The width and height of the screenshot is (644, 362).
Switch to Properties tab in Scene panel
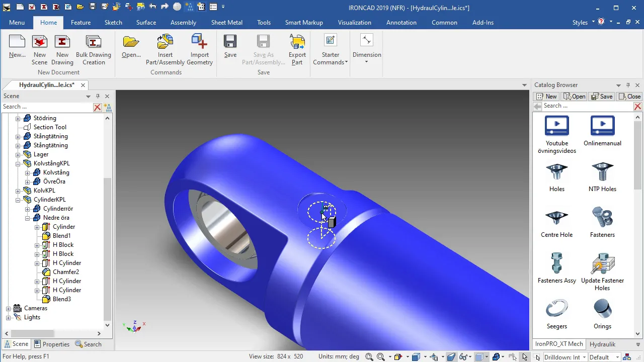click(x=51, y=344)
